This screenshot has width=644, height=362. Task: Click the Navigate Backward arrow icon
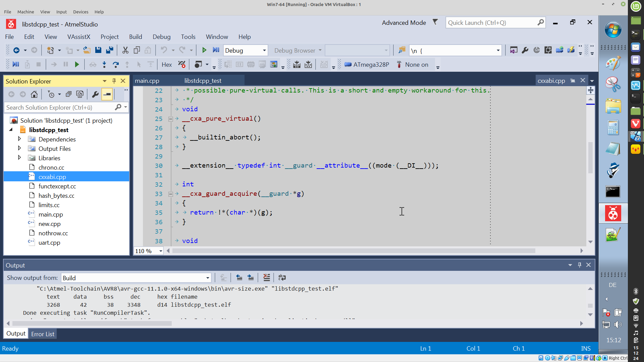click(16, 50)
